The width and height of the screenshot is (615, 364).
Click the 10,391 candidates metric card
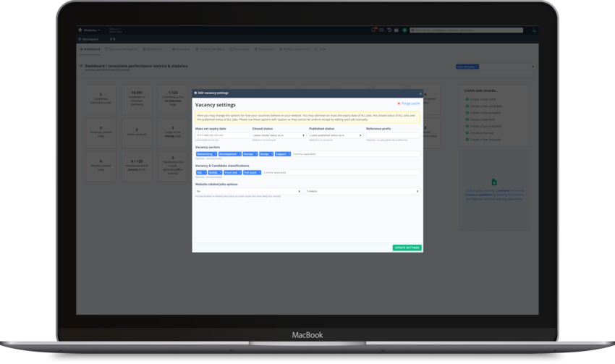[x=137, y=99]
